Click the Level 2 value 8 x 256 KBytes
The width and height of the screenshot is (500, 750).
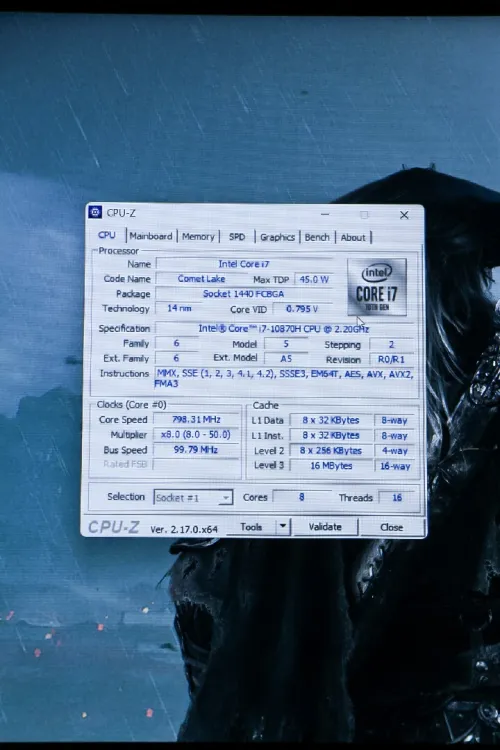(331, 451)
